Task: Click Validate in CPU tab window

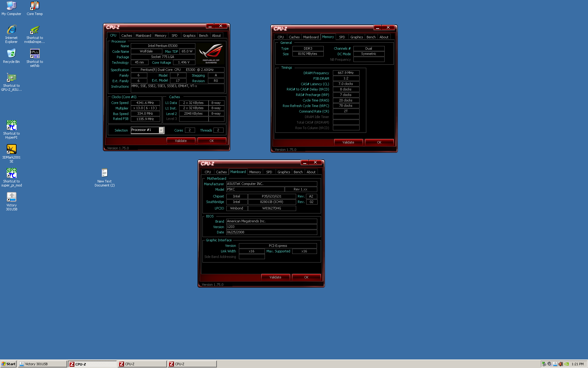Action: click(x=181, y=141)
